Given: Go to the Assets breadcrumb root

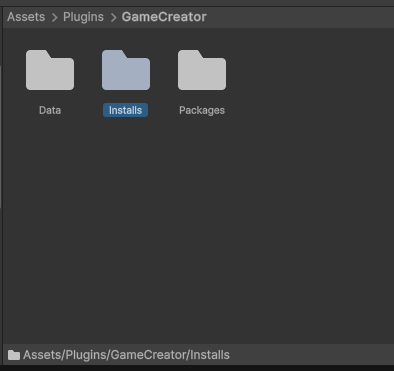Looking at the screenshot, I should click(26, 17).
